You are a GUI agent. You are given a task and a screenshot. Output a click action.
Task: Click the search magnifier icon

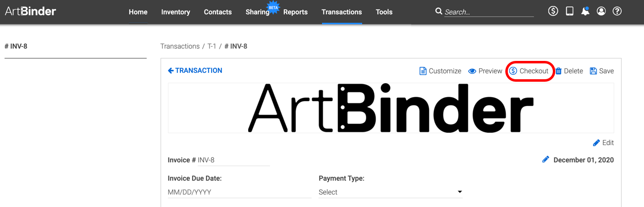[438, 11]
